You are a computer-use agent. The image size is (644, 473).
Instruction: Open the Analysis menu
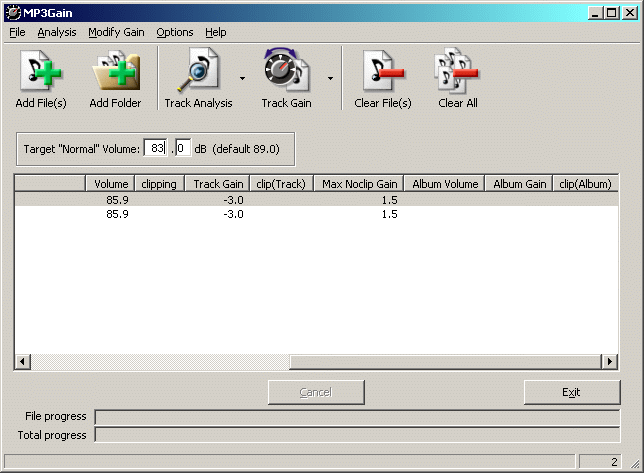click(x=57, y=32)
